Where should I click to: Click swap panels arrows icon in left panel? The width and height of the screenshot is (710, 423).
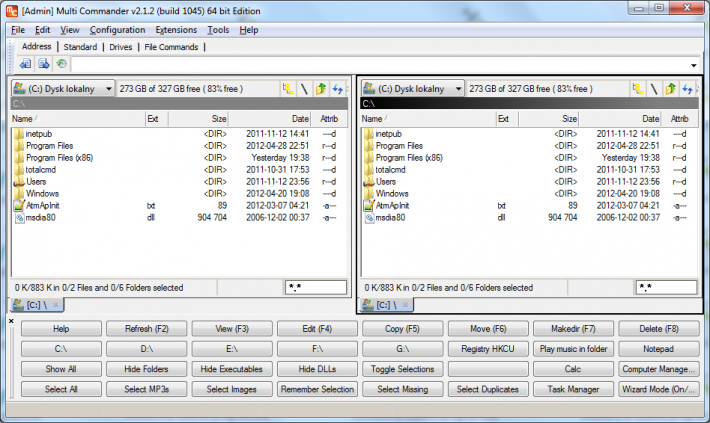(x=337, y=88)
